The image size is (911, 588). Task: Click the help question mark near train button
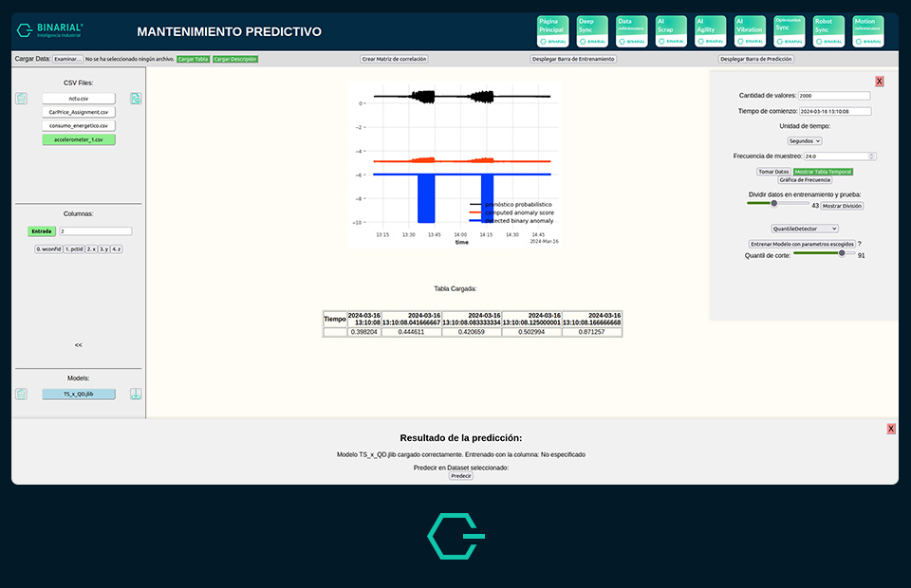(860, 244)
